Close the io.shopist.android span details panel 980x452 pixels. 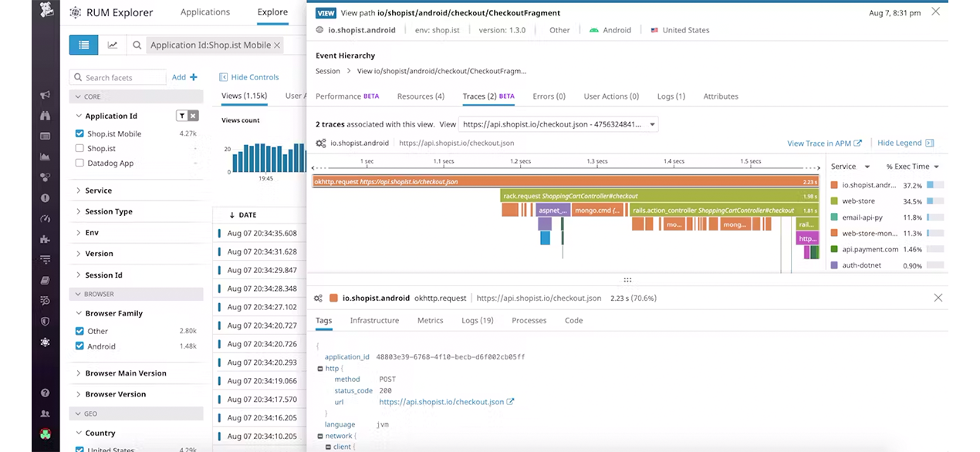(938, 298)
